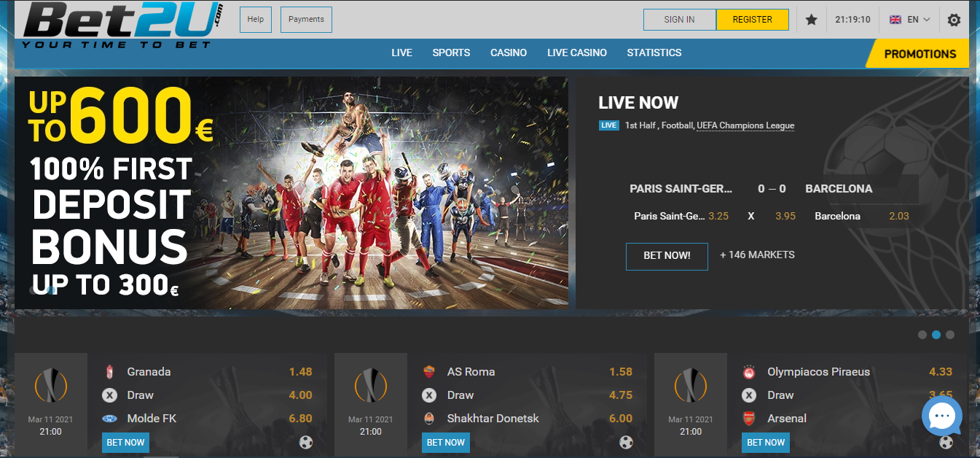Click Europa League logo on AS Roma card

[x=371, y=387]
